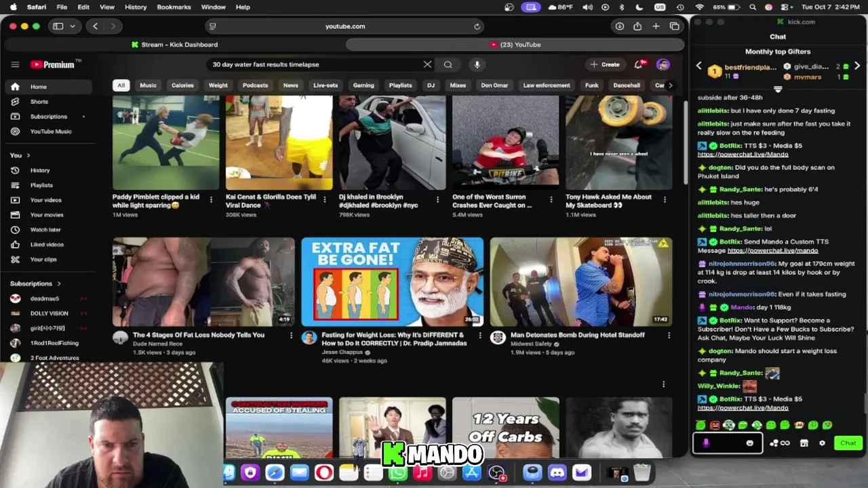Go to next Kick top gifter

(x=857, y=66)
